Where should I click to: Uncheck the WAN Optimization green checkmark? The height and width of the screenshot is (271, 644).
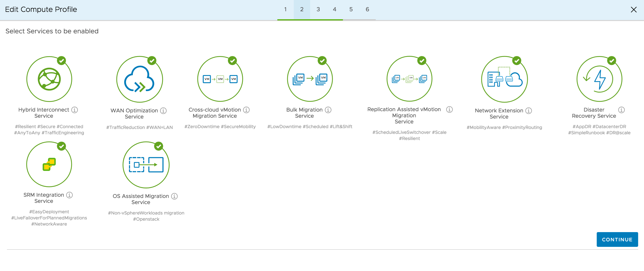pos(152,61)
